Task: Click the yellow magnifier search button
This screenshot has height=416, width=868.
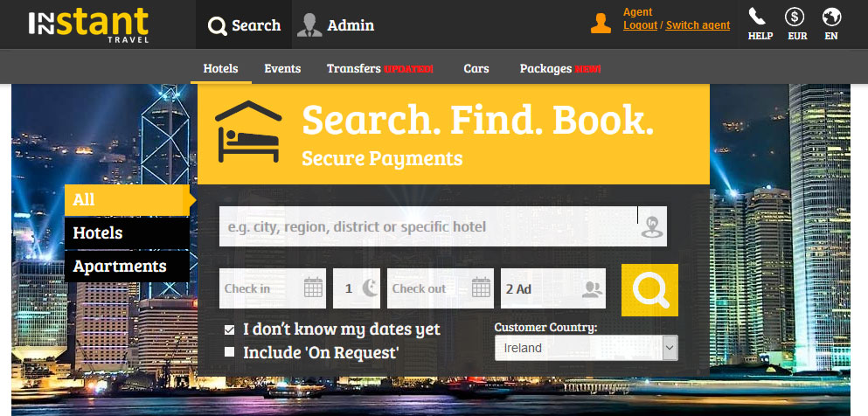Action: tap(649, 290)
